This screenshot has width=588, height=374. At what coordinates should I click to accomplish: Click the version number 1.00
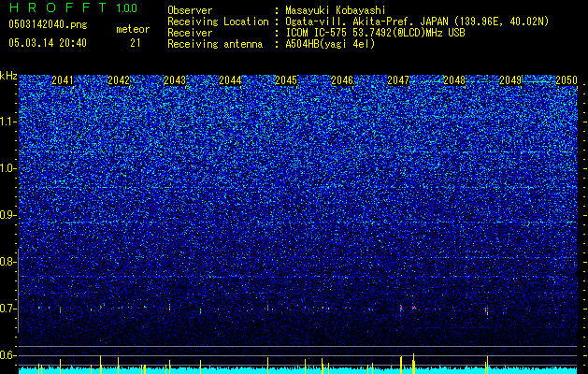pyautogui.click(x=127, y=8)
